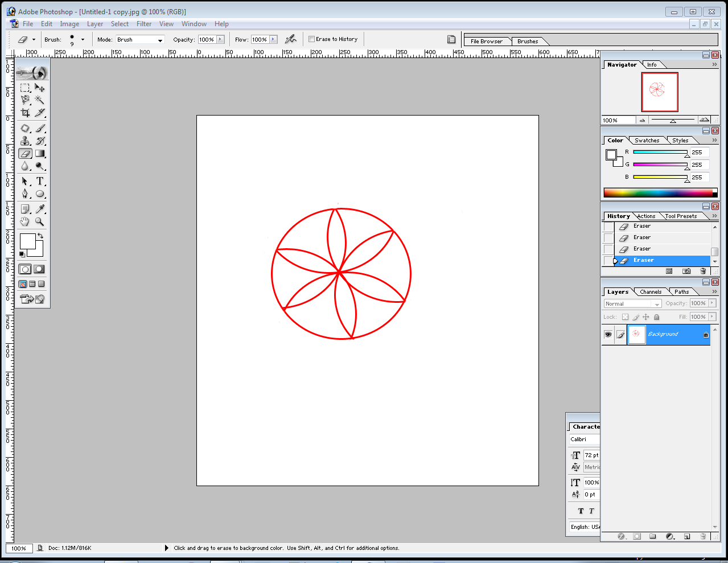The image size is (728, 563).
Task: Add a layer mask button
Action: 637,536
